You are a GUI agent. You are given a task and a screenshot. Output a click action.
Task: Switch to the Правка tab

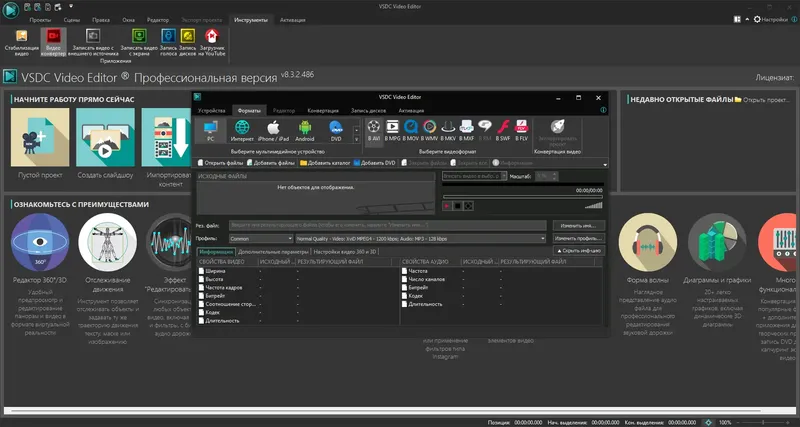pyautogui.click(x=101, y=20)
